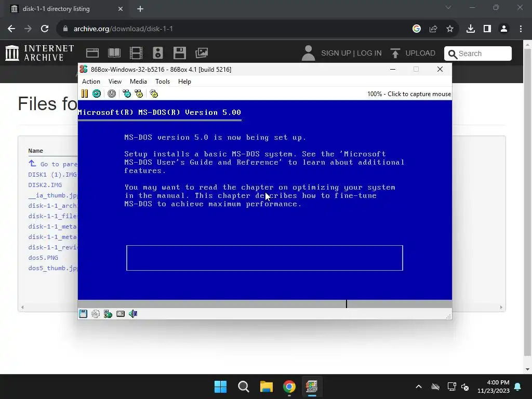Click the Go to parent directory link
532x399 pixels.
tap(53, 164)
